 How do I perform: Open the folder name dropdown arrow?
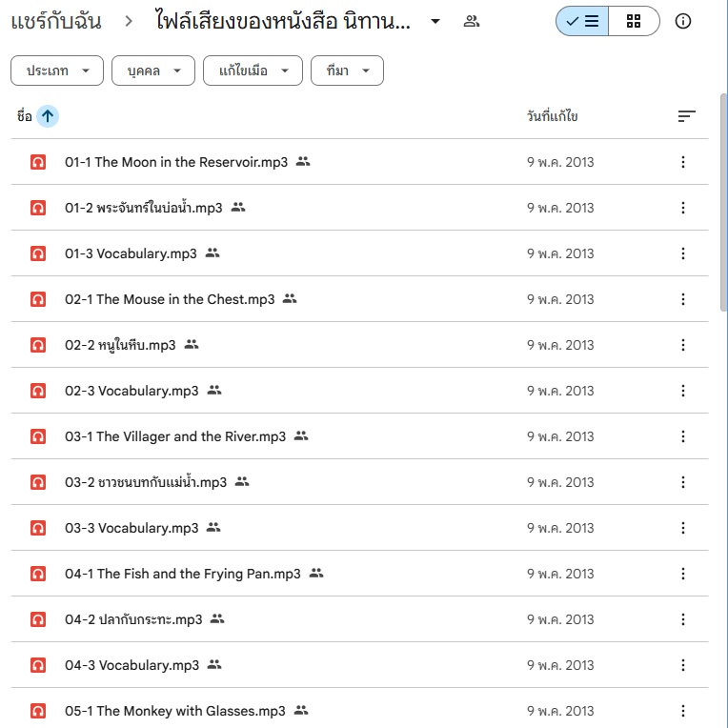click(435, 21)
